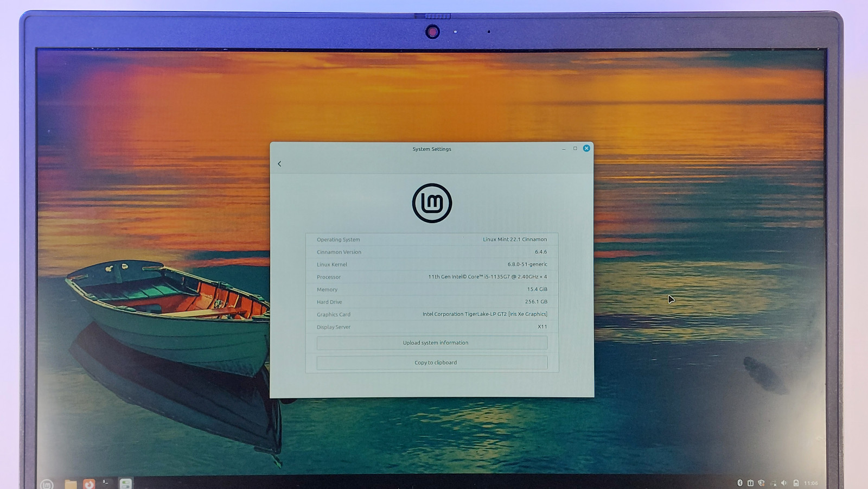The height and width of the screenshot is (489, 868).
Task: Maximize the System Settings window
Action: click(x=575, y=148)
